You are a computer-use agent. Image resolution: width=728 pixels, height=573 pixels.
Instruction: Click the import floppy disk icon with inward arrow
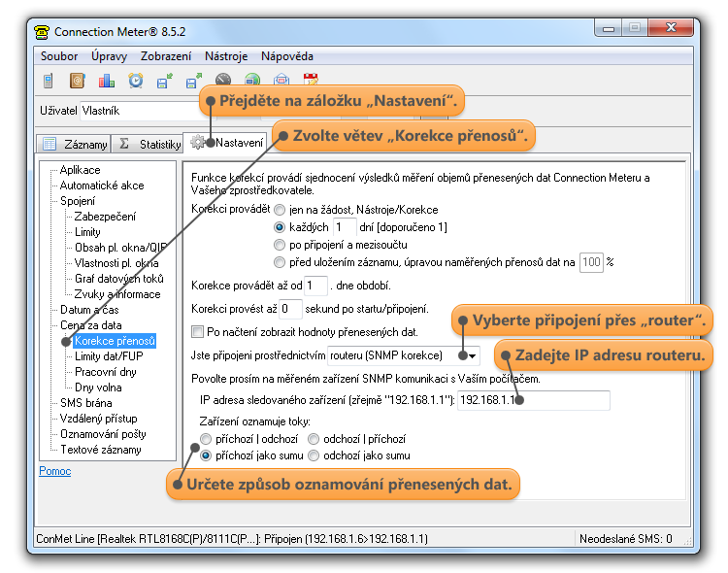pos(164,81)
